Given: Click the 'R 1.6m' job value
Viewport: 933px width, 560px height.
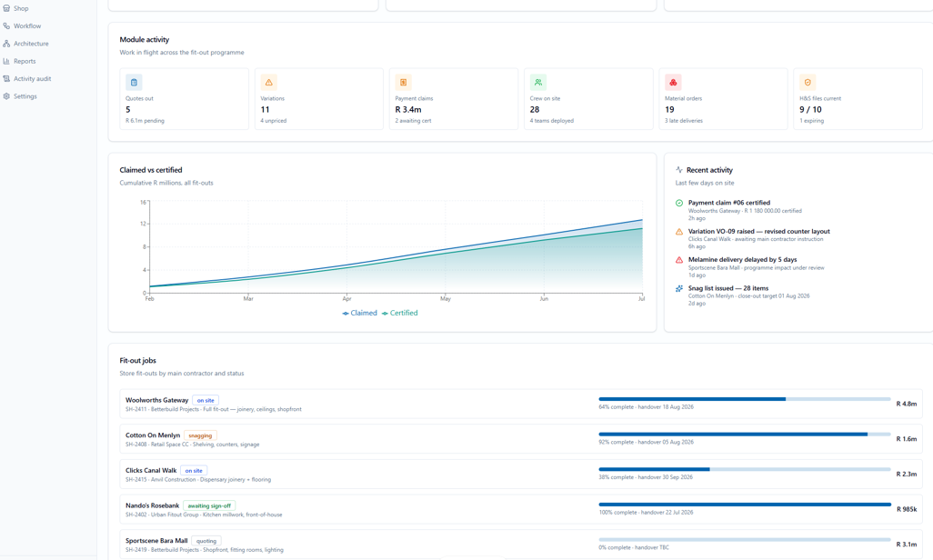Looking at the screenshot, I should point(907,439).
